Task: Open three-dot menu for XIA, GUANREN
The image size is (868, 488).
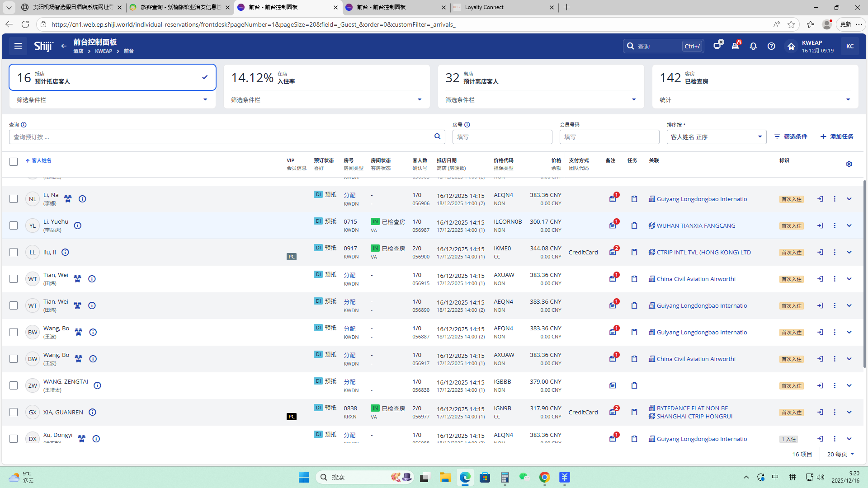Action: pos(835,412)
